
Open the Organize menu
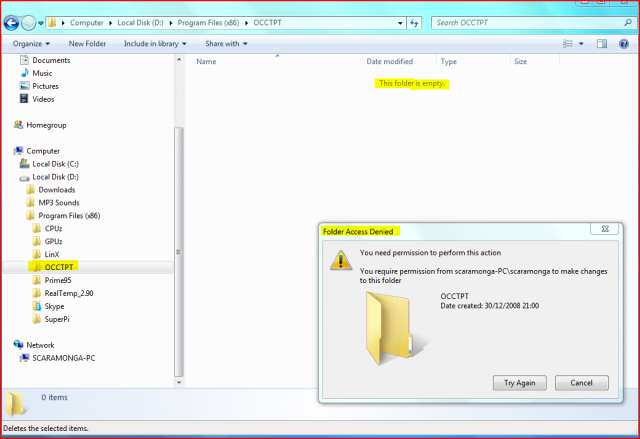(31, 44)
